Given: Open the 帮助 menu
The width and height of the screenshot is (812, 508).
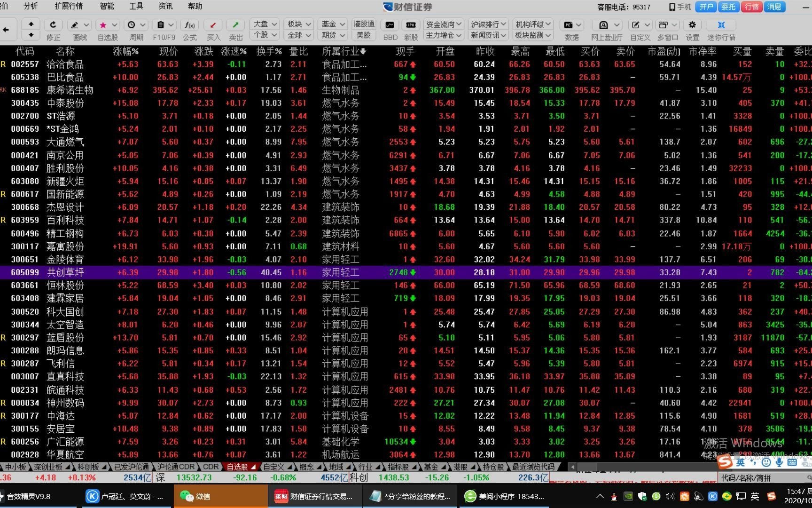Looking at the screenshot, I should click(195, 6).
